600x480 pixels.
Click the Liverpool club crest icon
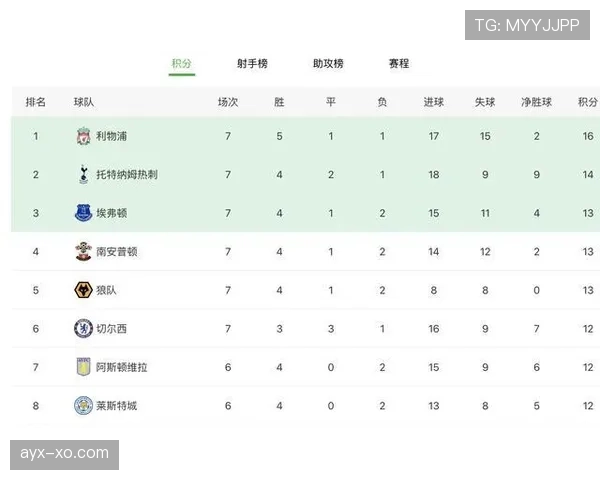pyautogui.click(x=83, y=136)
